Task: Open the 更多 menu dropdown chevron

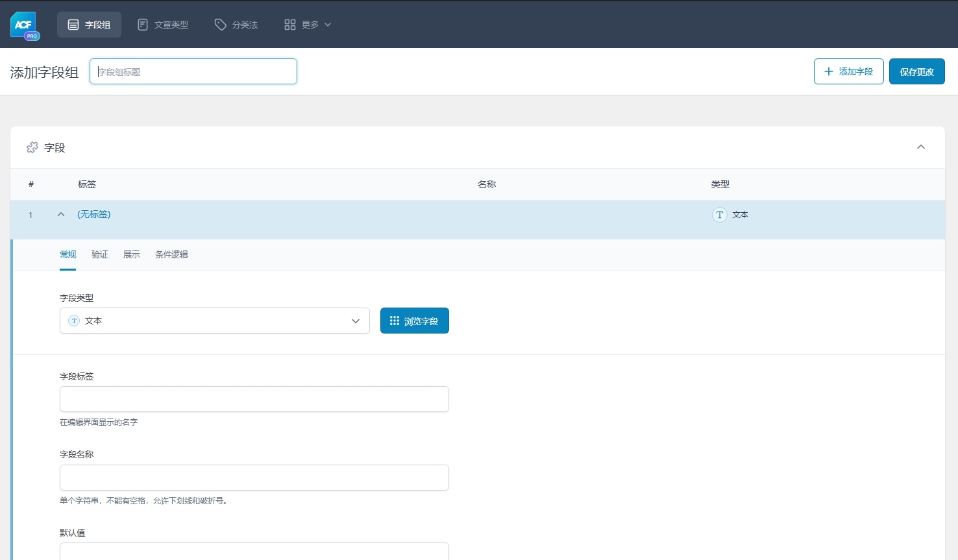Action: (x=327, y=24)
